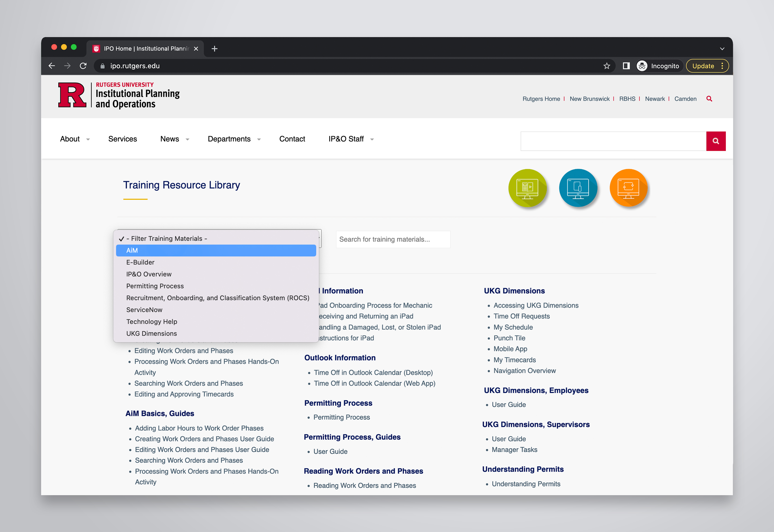Open My Timecards link
This screenshot has height=532, width=774.
tap(514, 360)
